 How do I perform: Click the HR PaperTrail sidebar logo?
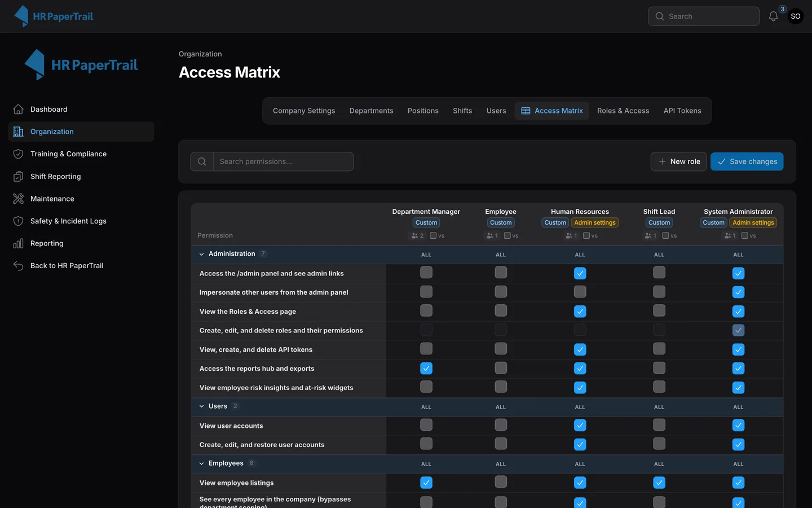tap(81, 65)
